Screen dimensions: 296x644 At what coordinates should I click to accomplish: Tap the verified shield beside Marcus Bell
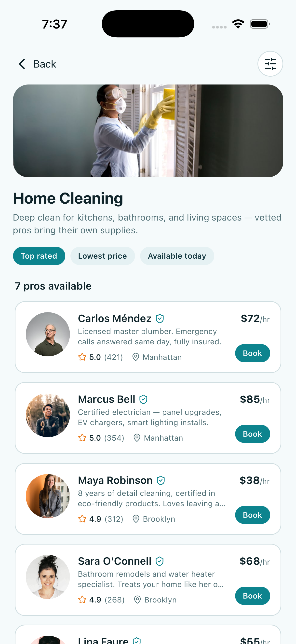(x=143, y=399)
